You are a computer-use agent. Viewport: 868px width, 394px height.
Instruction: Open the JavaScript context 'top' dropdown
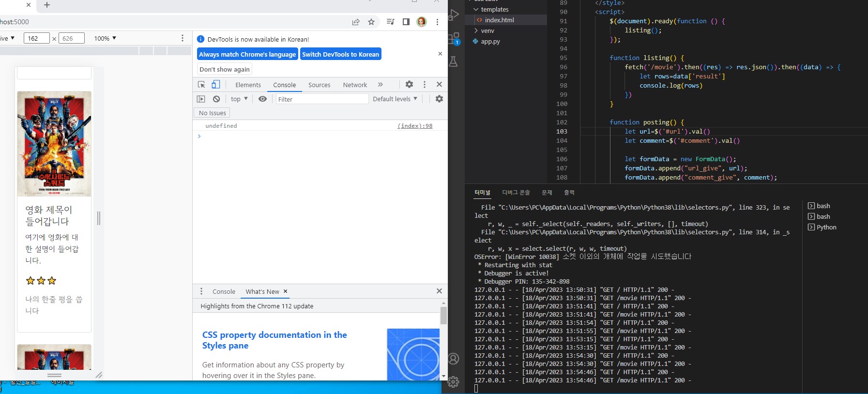click(239, 99)
